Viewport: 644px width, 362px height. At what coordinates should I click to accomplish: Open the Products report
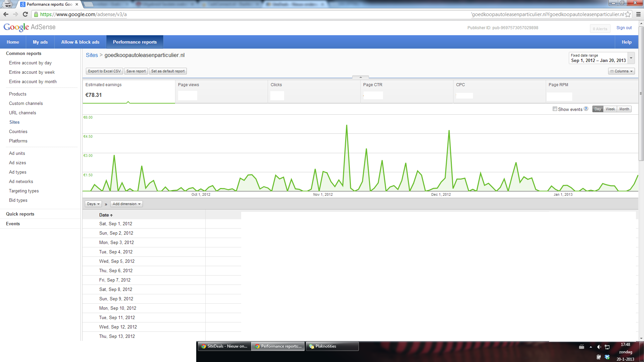click(17, 94)
